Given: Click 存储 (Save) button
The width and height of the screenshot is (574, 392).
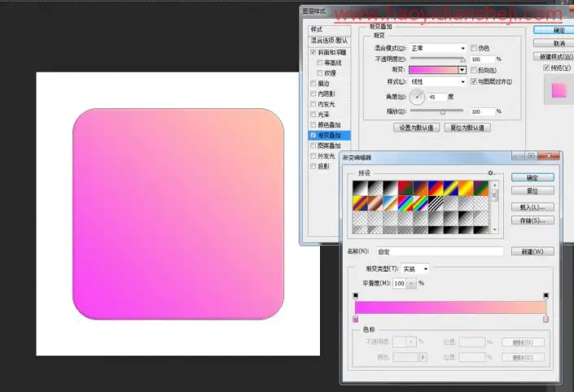Looking at the screenshot, I should click(x=532, y=220).
